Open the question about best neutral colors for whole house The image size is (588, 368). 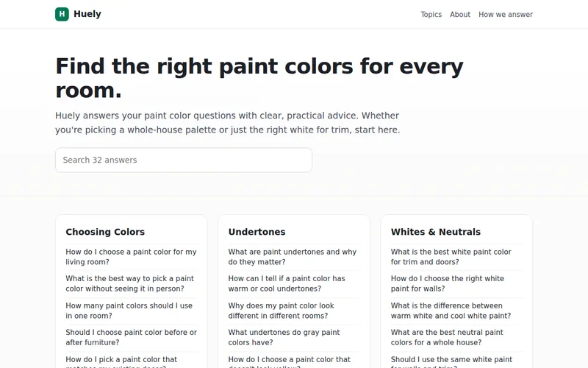(x=447, y=337)
